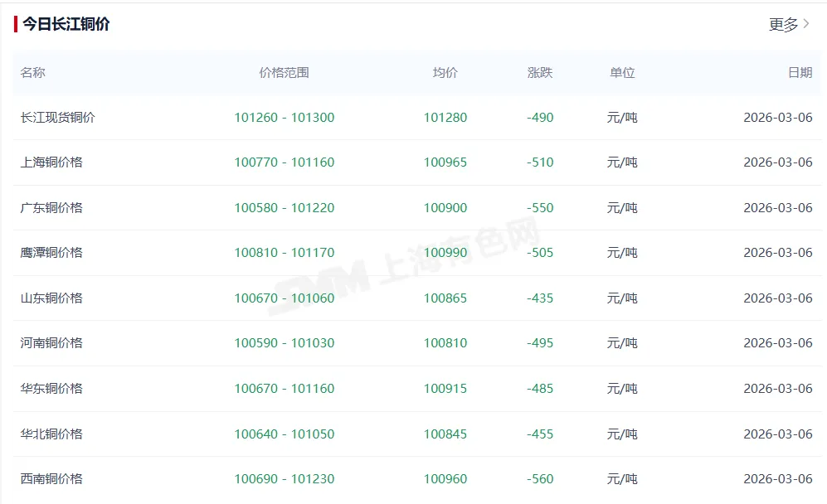Click average price 100900
This screenshot has height=504, width=827.
pyautogui.click(x=445, y=208)
